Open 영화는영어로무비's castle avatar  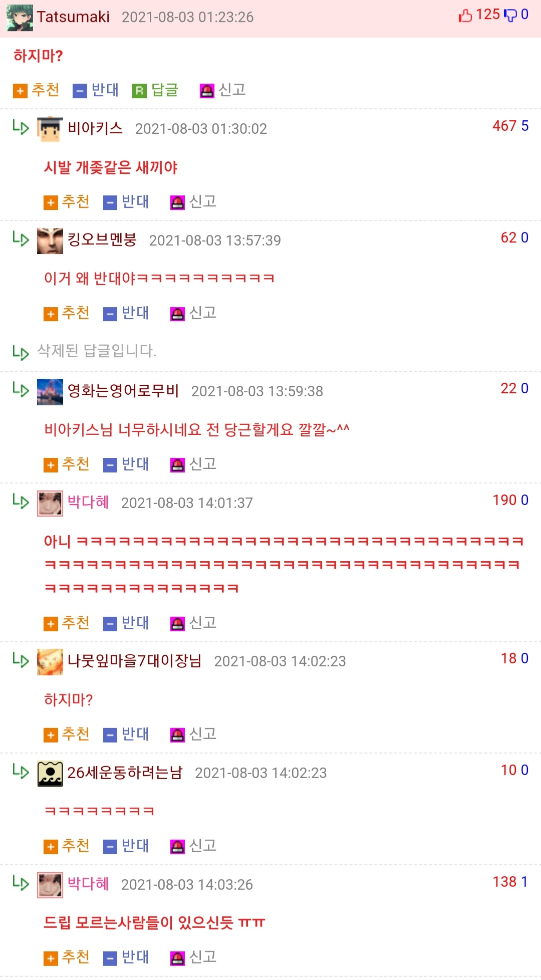pos(50,392)
